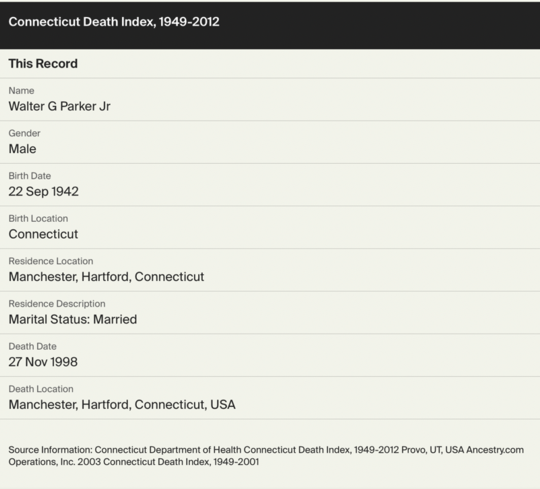Click death location Manchester, Hartford, Connecticut, USA
Screen dimensions: 540x489
[122, 405]
